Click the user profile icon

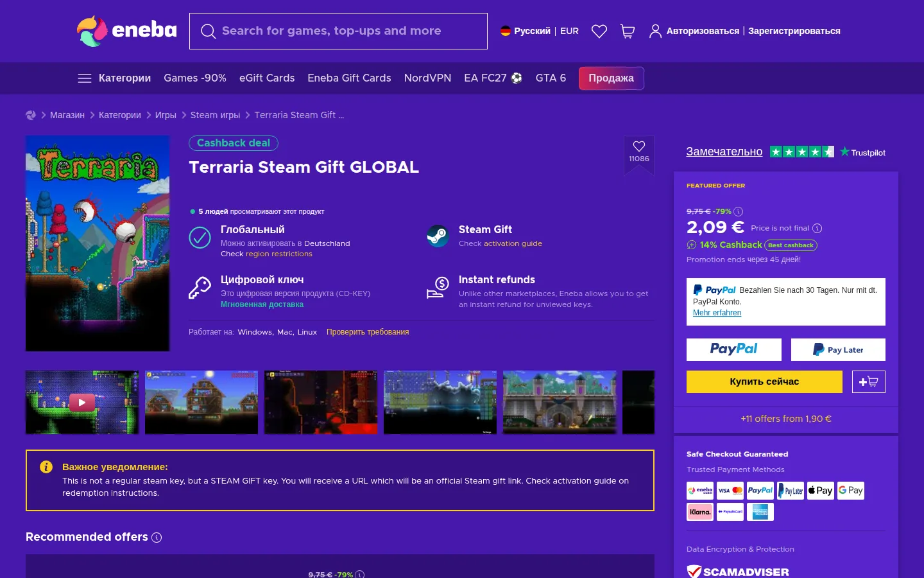coord(655,31)
